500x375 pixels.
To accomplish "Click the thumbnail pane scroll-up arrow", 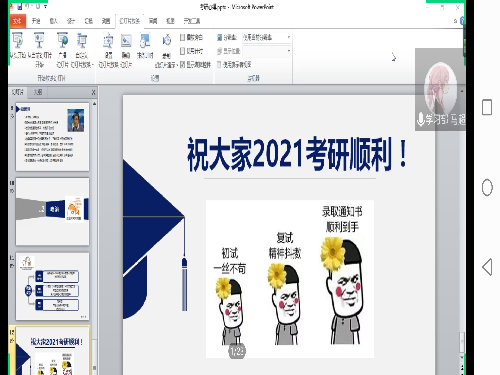I will [x=94, y=104].
